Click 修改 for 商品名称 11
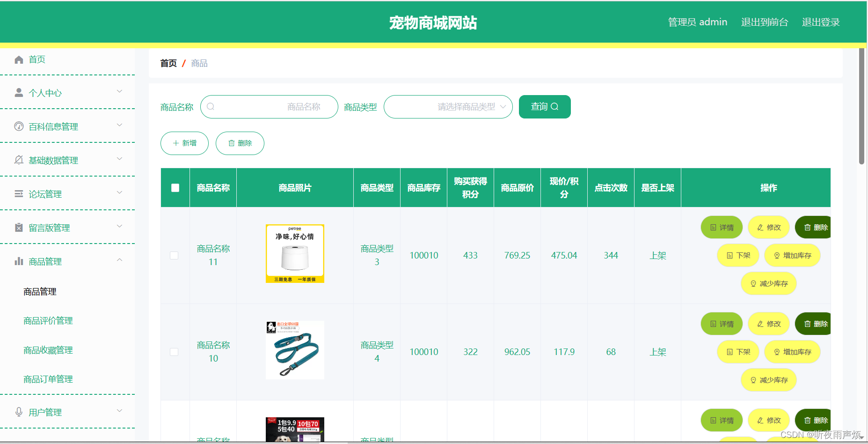Screen dimensions: 868x444 pos(769,227)
